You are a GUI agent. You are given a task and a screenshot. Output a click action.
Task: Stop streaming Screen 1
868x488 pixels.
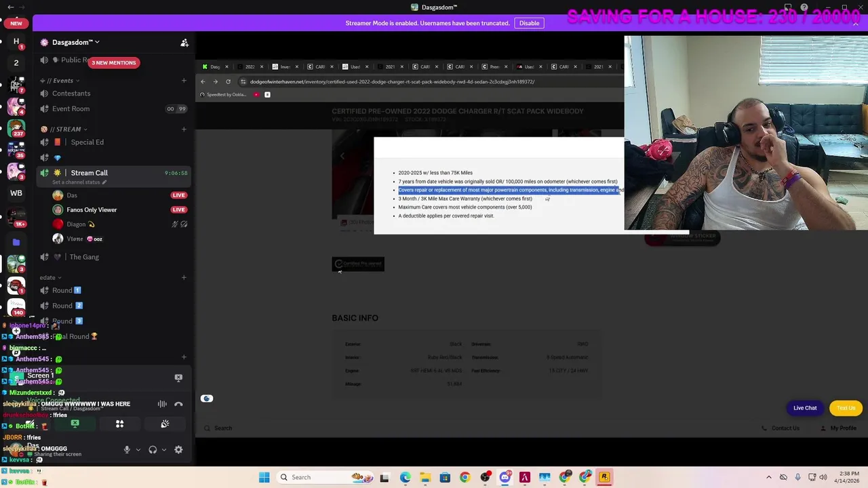pos(178,378)
